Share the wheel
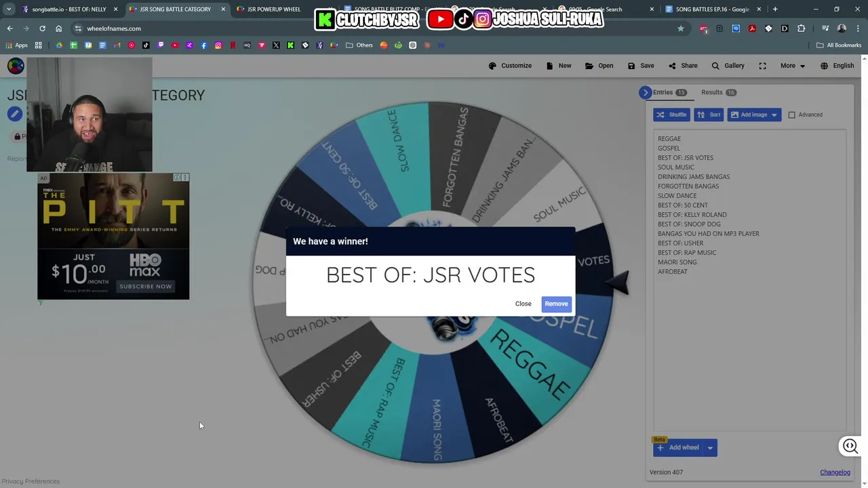This screenshot has height=488, width=868. 683,66
